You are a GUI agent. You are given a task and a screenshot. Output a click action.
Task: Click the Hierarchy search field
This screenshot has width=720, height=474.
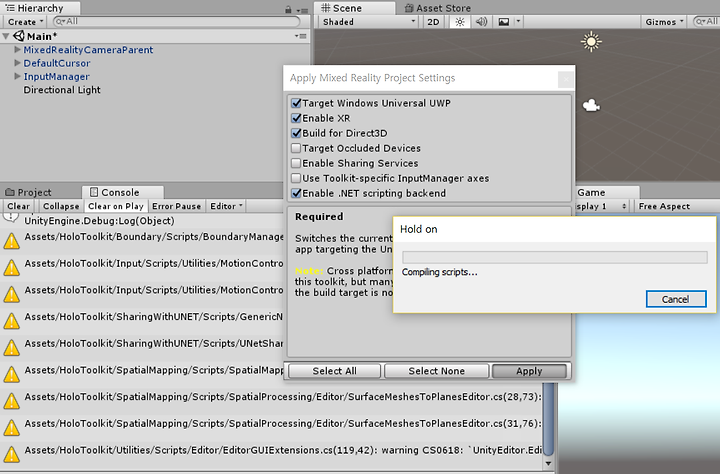[177, 22]
